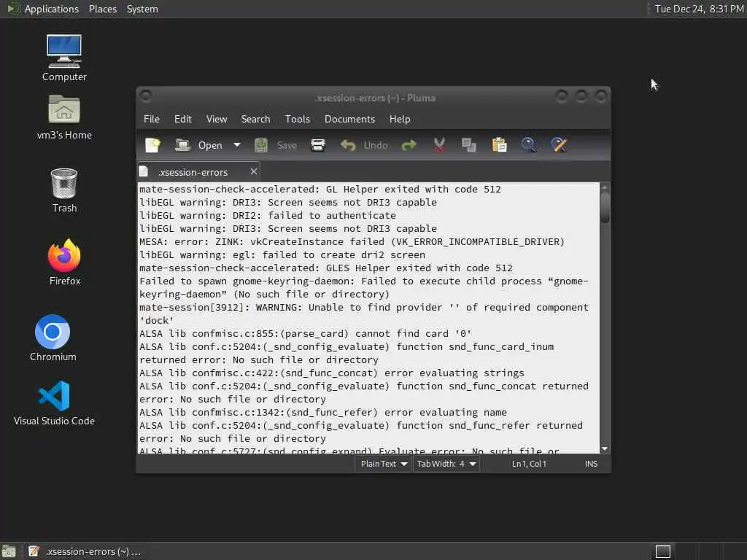Click the 'Failed to spawn gnome-keyring-daemon' line
The height and width of the screenshot is (560, 747).
point(364,287)
